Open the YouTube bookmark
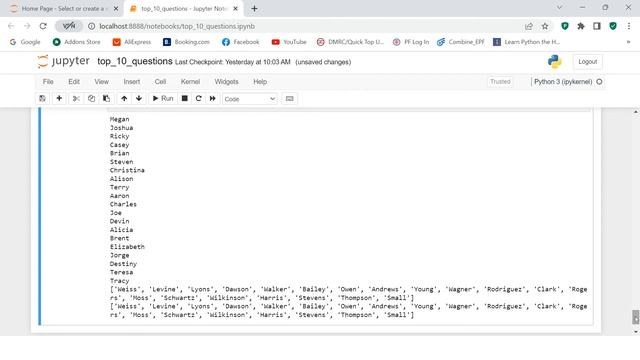 tap(289, 42)
